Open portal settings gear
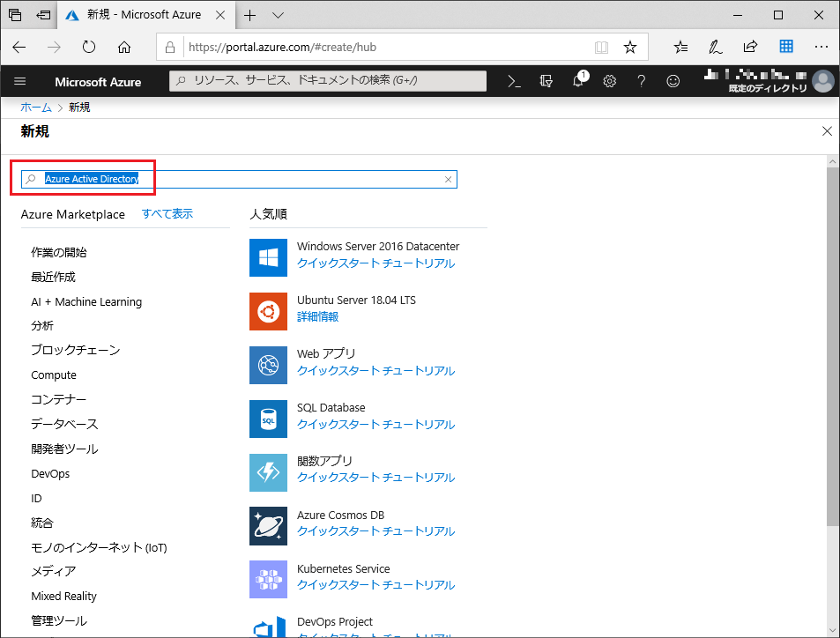This screenshot has height=638, width=840. click(610, 81)
